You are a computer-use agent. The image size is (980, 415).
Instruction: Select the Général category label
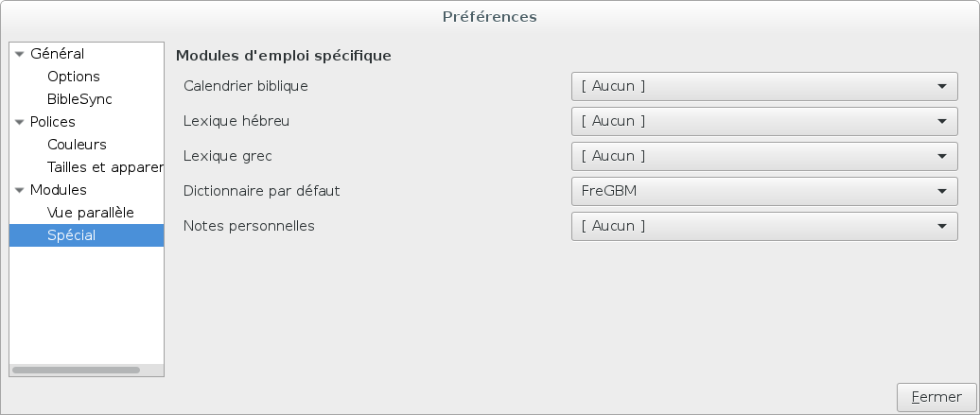pos(57,54)
